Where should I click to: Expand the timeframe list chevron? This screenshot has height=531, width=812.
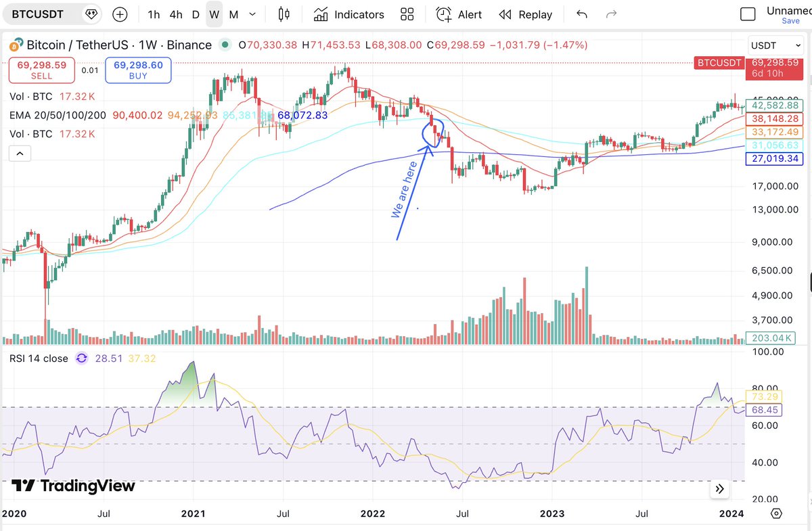point(253,14)
